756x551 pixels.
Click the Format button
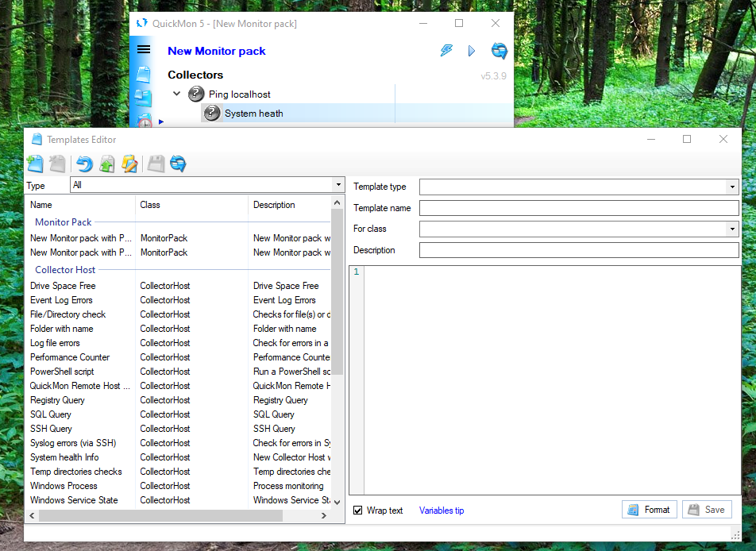pos(650,510)
